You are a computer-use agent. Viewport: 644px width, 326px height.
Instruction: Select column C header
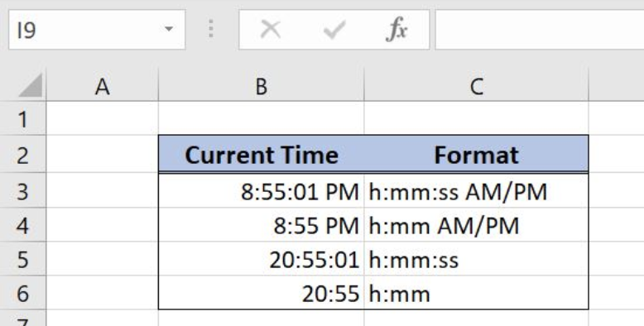point(477,85)
